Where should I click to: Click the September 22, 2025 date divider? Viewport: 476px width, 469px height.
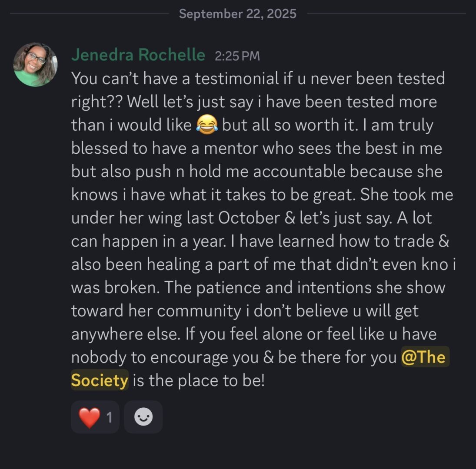(x=237, y=13)
